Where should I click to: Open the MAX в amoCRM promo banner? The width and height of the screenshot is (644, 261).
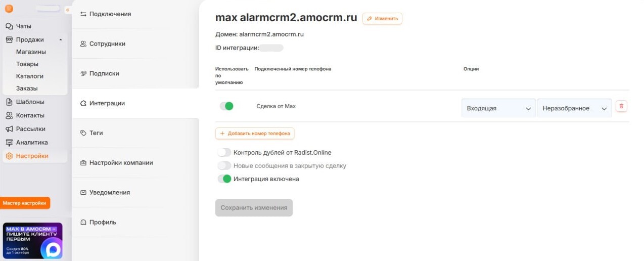[33, 241]
